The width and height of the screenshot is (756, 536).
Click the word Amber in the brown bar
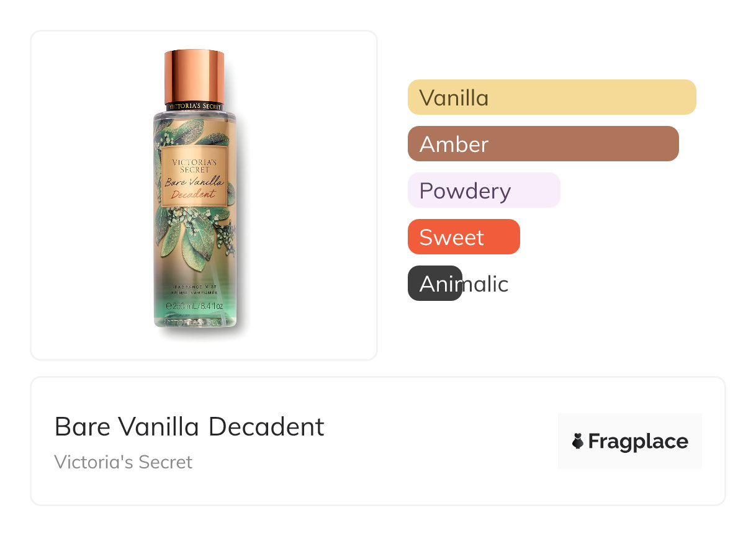point(454,144)
